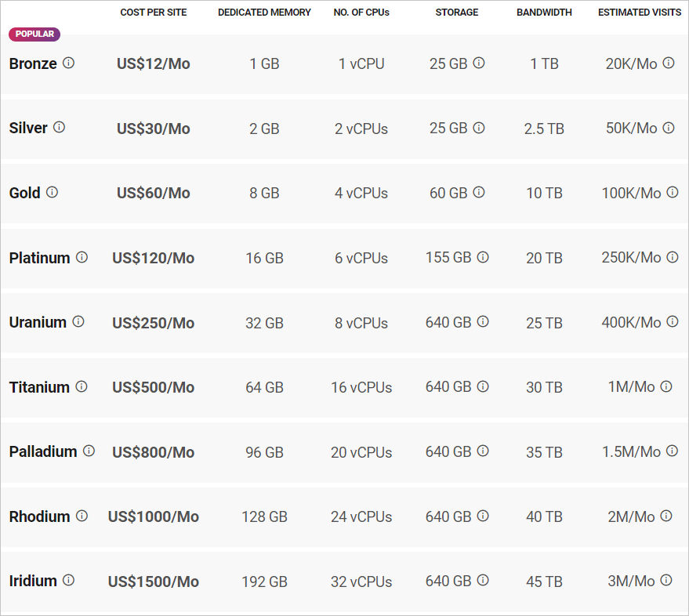Click info icon beside Platinum plan name
The width and height of the screenshot is (689, 616).
click(x=82, y=257)
